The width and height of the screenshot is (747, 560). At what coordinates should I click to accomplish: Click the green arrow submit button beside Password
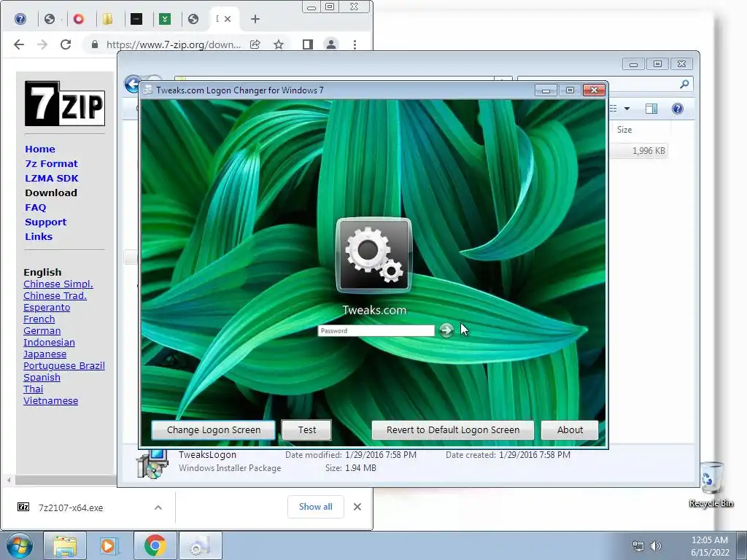tap(446, 330)
